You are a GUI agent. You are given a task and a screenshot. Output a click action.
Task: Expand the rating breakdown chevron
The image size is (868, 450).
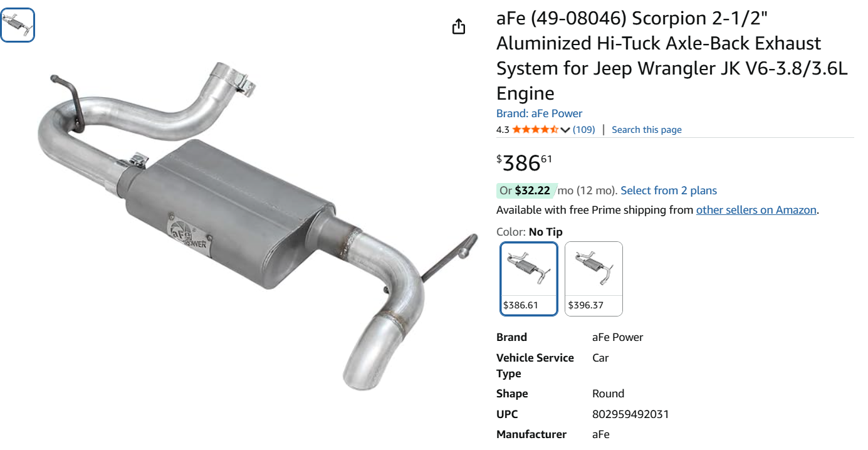pos(565,130)
